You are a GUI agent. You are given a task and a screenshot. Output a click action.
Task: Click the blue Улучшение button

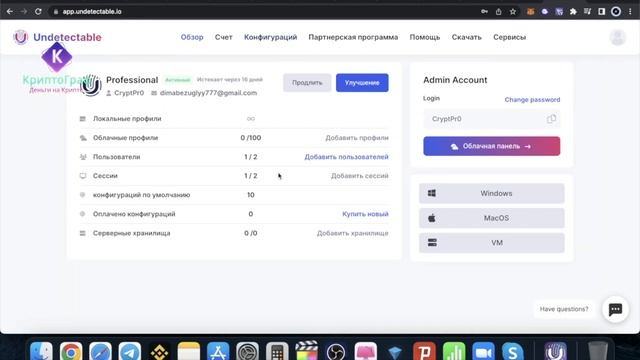tap(362, 82)
